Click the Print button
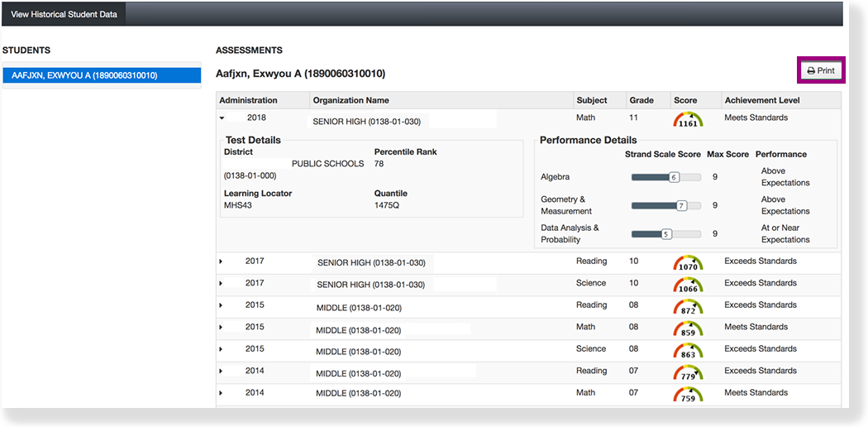The height and width of the screenshot is (427, 868). (x=821, y=71)
